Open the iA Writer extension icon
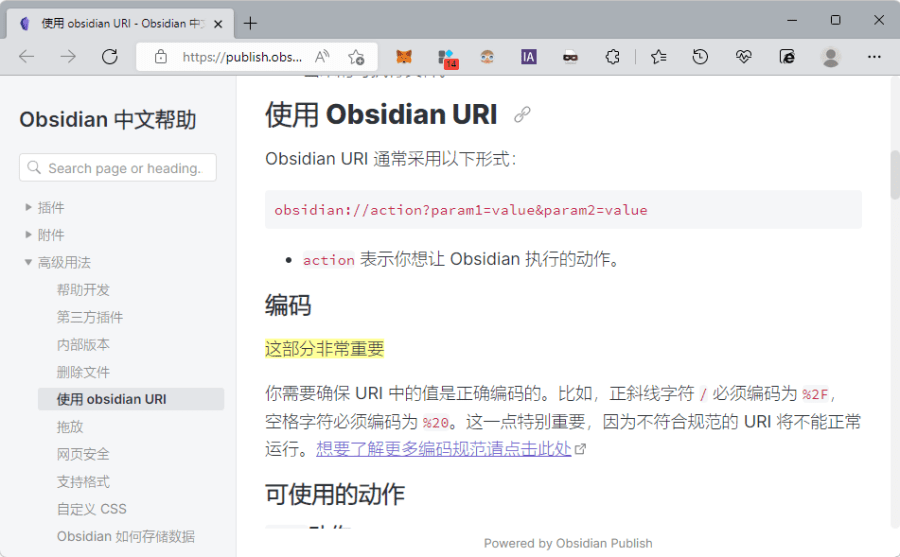900x557 pixels. coord(529,56)
